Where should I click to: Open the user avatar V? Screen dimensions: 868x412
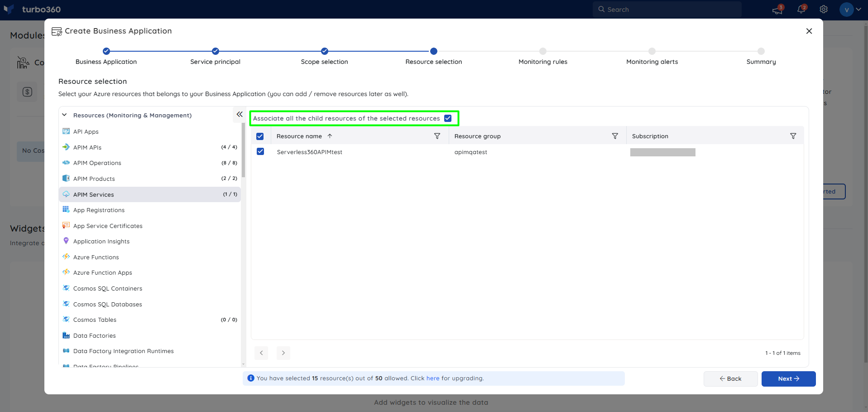pyautogui.click(x=846, y=9)
